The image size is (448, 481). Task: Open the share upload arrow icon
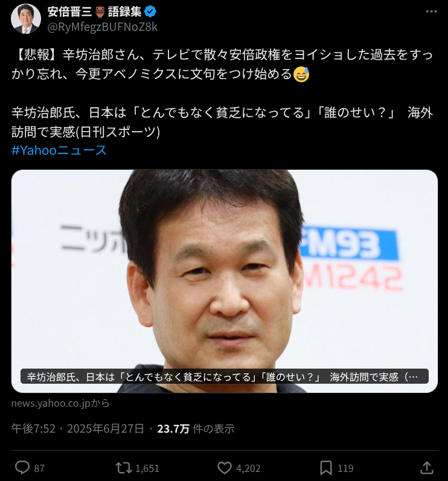[x=426, y=468]
